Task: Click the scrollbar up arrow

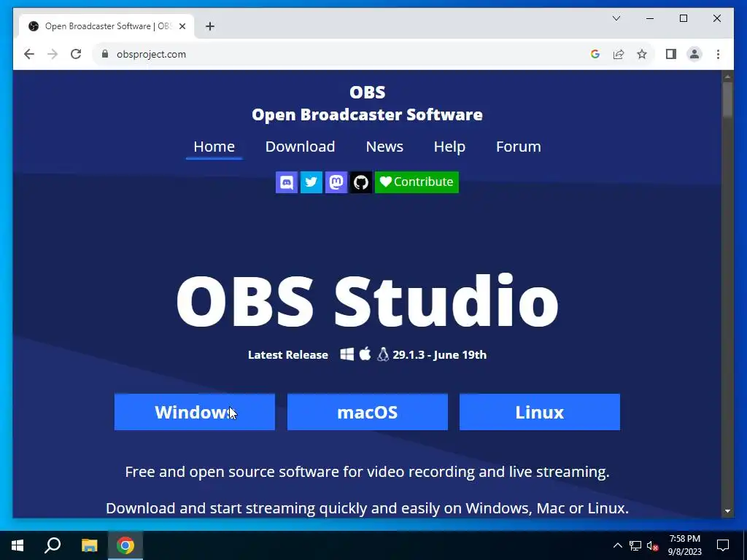Action: [x=727, y=76]
